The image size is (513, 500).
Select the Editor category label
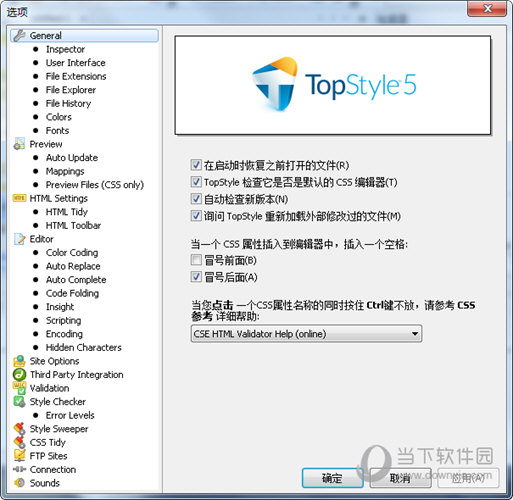click(x=41, y=239)
